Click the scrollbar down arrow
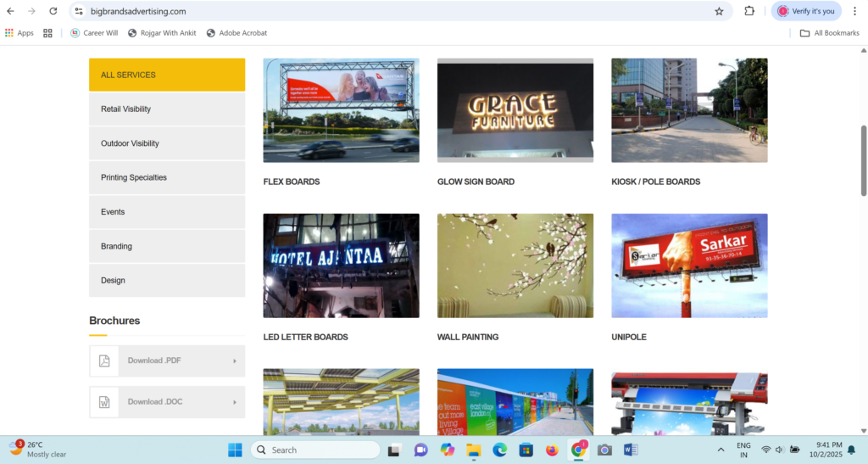Viewport: 868px width, 464px height. click(x=864, y=431)
